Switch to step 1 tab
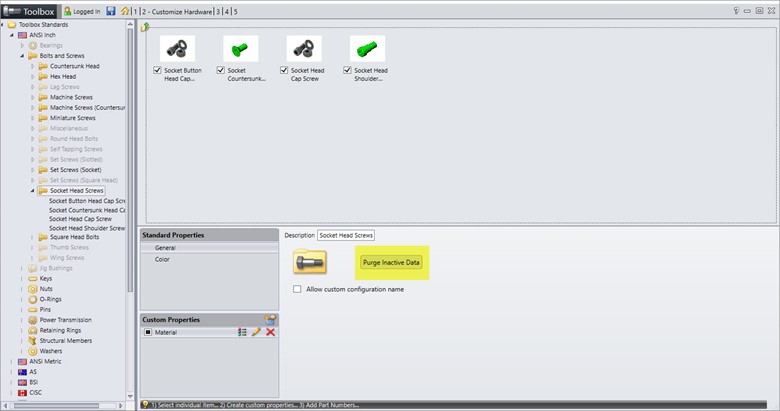This screenshot has height=411, width=780. point(137,11)
